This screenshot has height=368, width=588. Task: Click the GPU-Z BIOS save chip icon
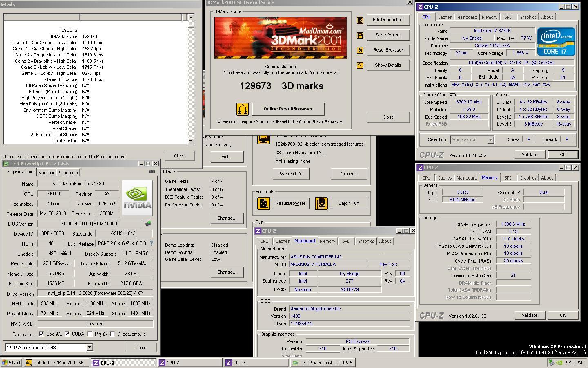(148, 224)
